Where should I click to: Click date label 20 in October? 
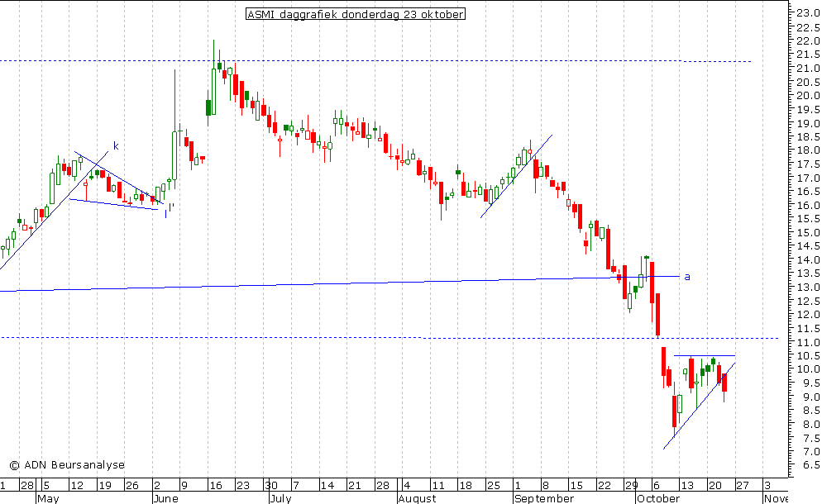[x=714, y=486]
